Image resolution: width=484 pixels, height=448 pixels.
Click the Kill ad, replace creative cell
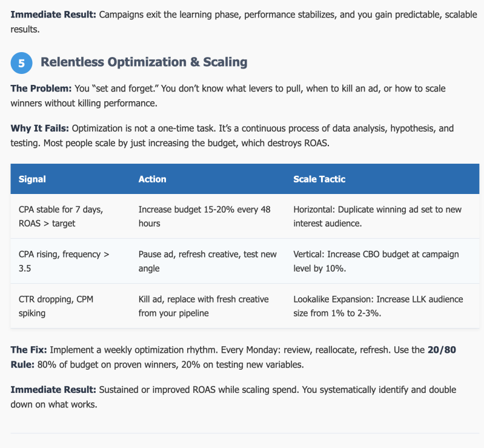point(203,306)
